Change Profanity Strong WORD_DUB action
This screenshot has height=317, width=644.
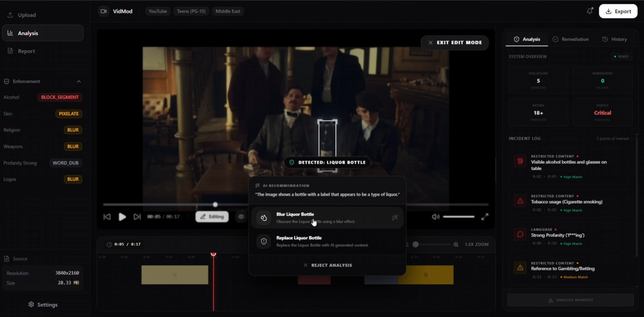(x=66, y=163)
